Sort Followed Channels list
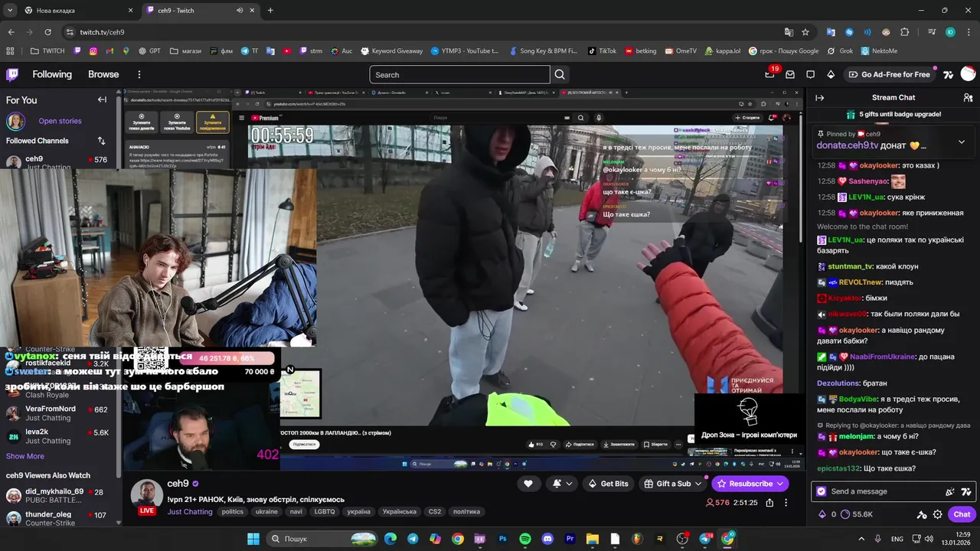 tap(101, 141)
